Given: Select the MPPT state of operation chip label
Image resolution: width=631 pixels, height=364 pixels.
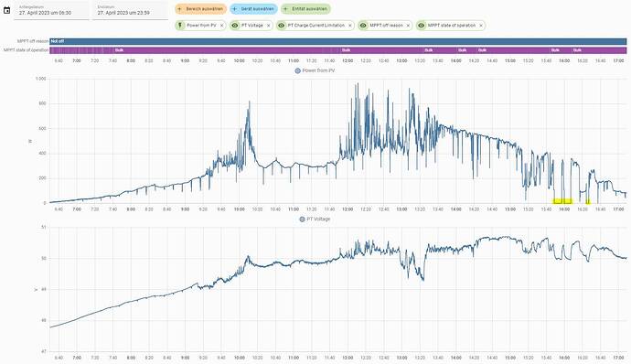Looking at the screenshot, I should click(x=452, y=26).
